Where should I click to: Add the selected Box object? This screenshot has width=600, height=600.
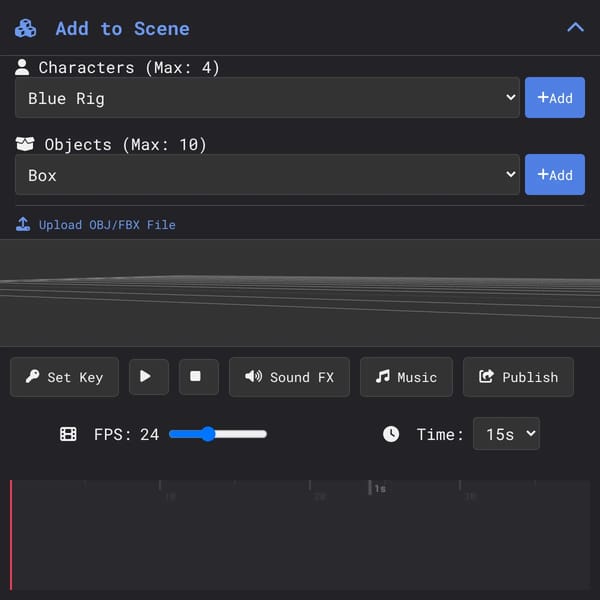[554, 174]
